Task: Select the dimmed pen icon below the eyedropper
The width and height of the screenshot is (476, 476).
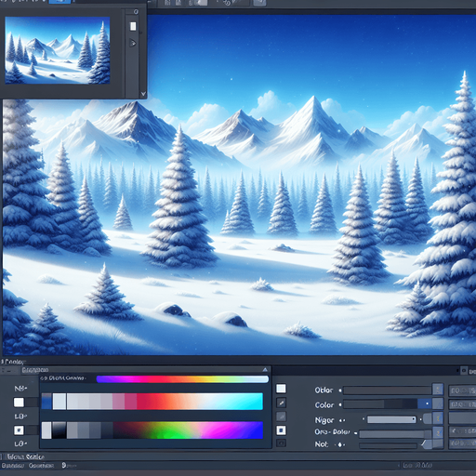Action: (281, 416)
